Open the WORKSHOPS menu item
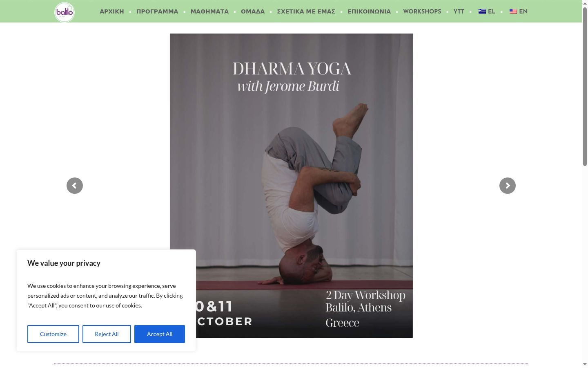 (x=422, y=11)
